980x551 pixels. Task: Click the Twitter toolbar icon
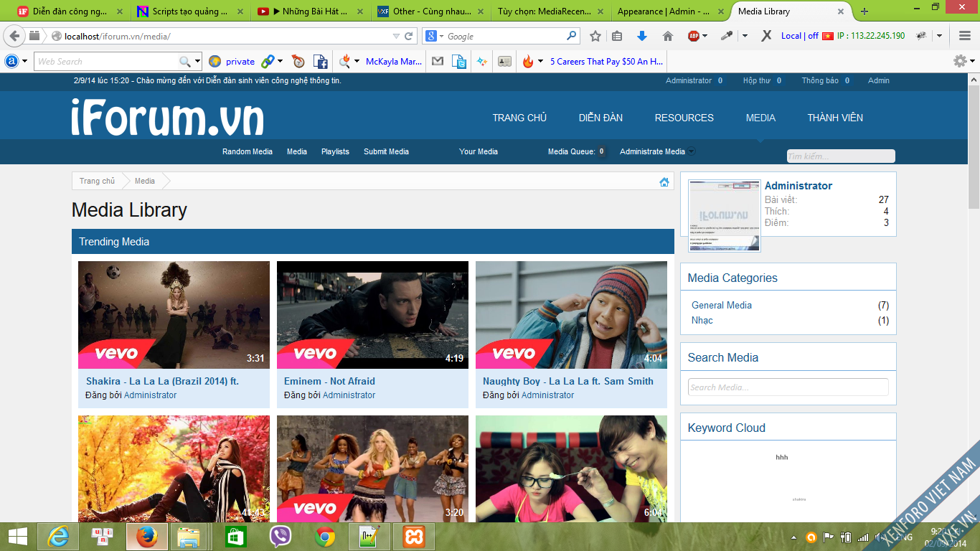(459, 62)
